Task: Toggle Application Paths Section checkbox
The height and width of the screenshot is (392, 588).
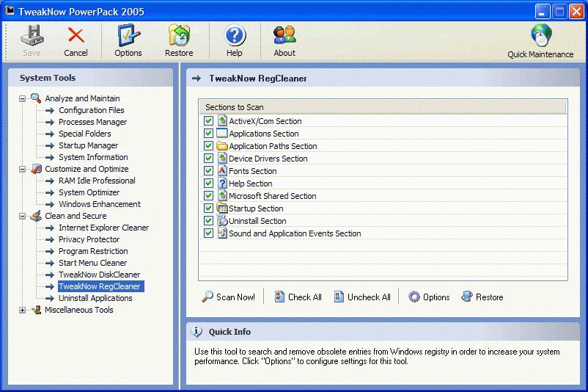Action: tap(208, 145)
